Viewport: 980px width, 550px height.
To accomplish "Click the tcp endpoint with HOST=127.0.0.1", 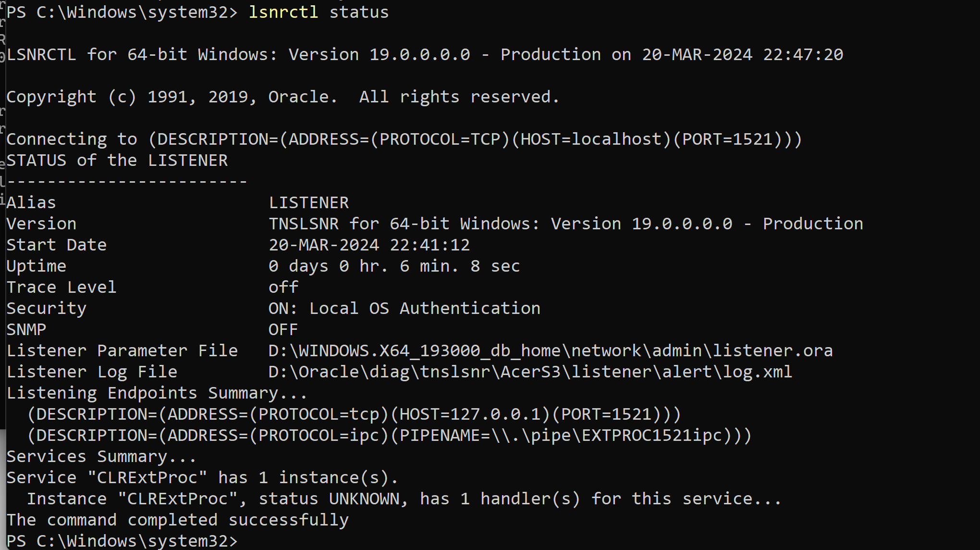I will 354,414.
